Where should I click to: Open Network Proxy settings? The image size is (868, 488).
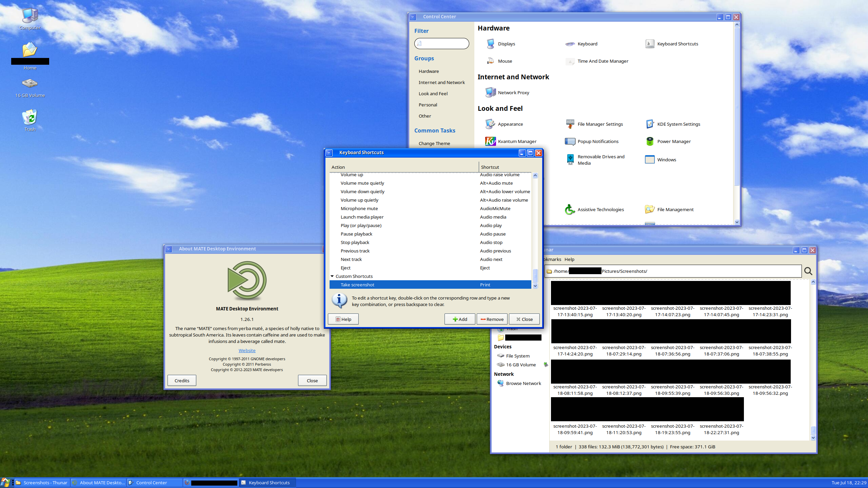click(508, 93)
